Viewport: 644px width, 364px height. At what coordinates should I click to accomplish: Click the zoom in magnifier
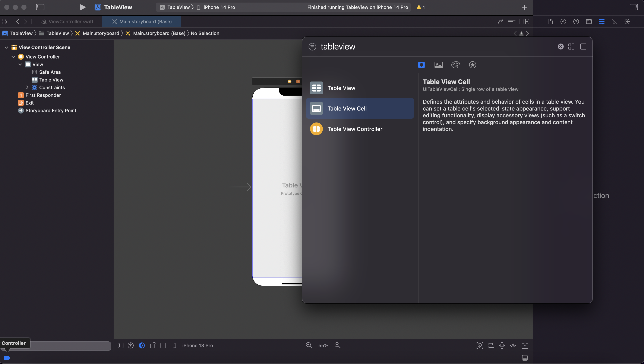[338, 345]
